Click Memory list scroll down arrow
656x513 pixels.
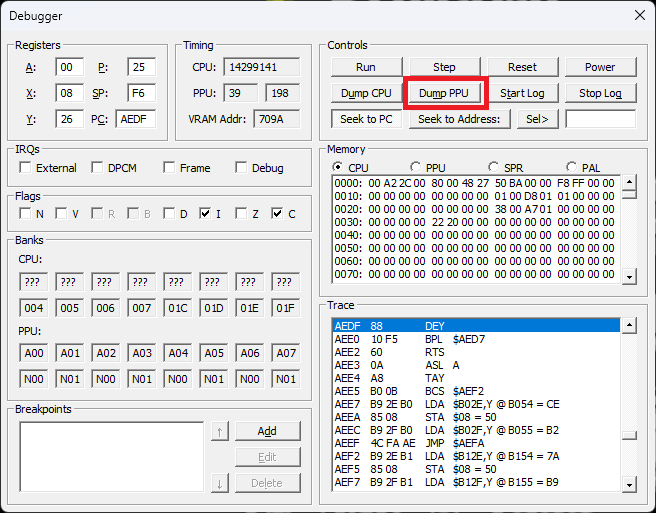[x=629, y=276]
